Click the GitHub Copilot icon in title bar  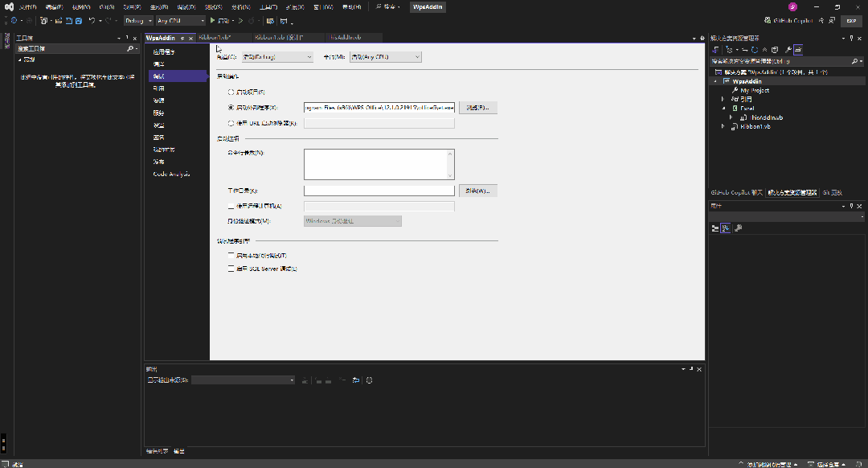[x=768, y=20]
